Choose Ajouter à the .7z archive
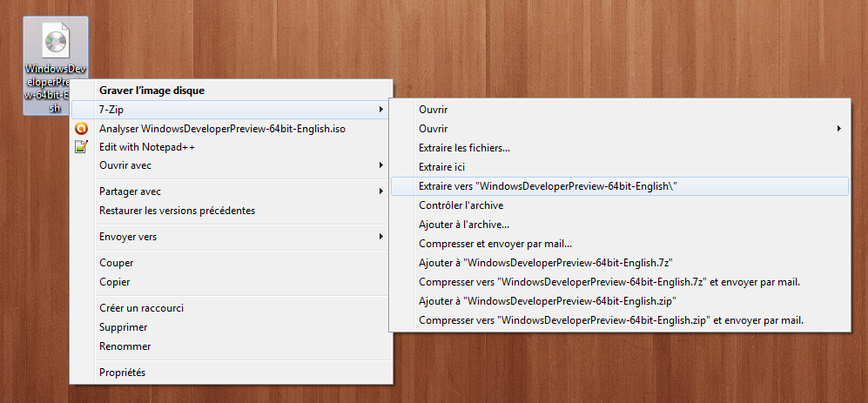The height and width of the screenshot is (403, 868). [546, 263]
